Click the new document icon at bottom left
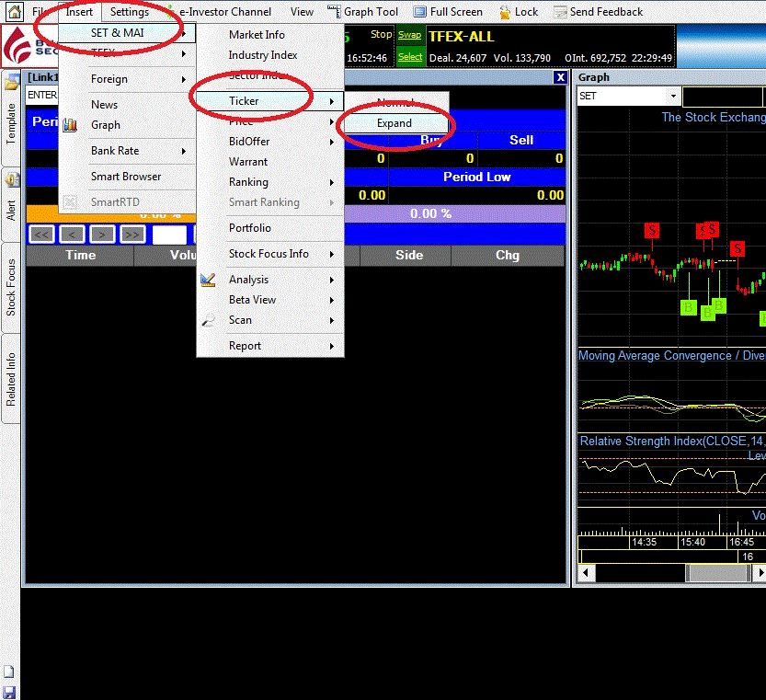Image resolution: width=766 pixels, height=700 pixels. [9, 671]
